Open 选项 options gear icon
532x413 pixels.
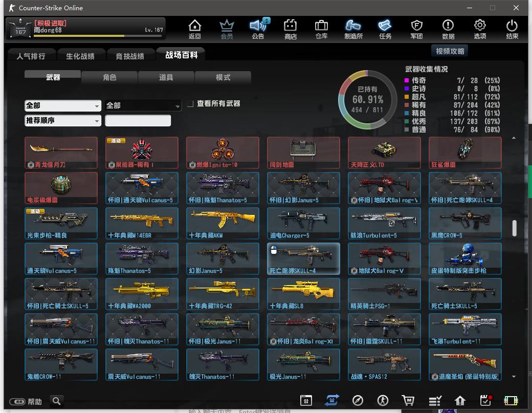tap(480, 29)
